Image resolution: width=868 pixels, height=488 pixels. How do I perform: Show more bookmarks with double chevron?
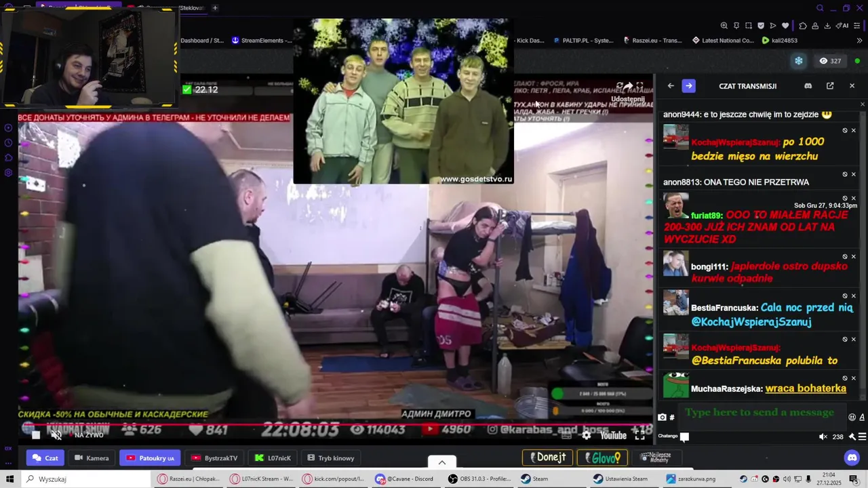point(859,41)
